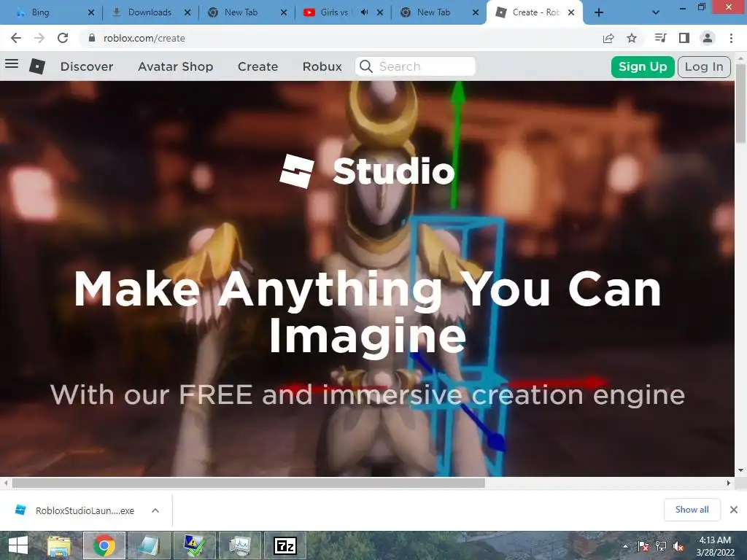
Task: Click the Chrome taskbar icon
Action: coord(104,545)
